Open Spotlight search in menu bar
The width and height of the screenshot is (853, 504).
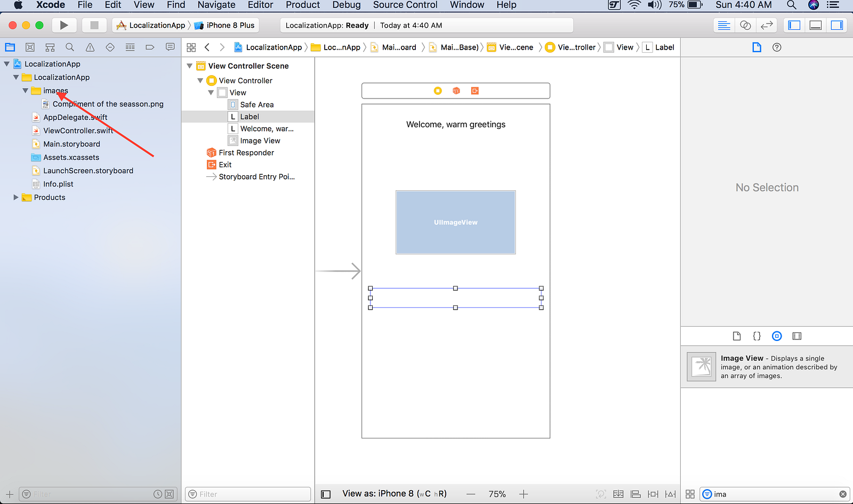pos(792,5)
